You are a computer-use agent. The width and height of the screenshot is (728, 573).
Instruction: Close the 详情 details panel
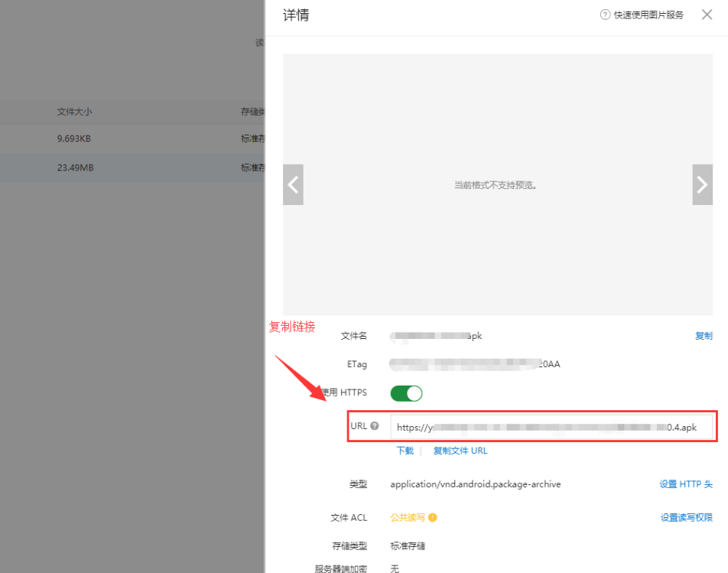pyautogui.click(x=707, y=15)
